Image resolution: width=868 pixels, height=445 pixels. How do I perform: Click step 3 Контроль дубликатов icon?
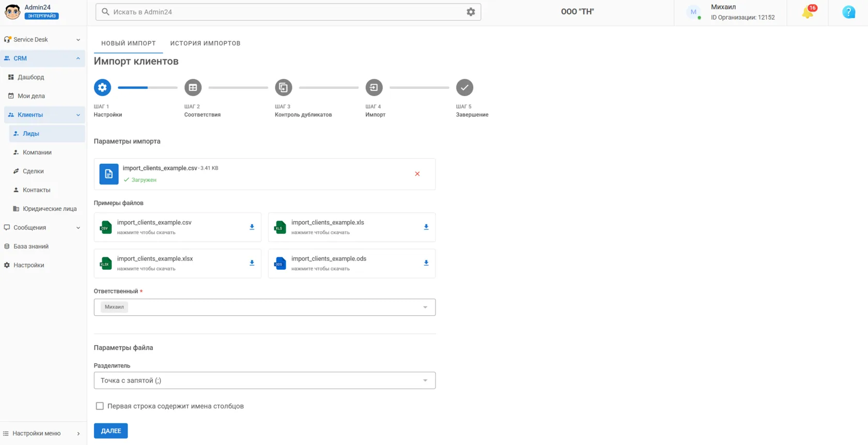[283, 87]
